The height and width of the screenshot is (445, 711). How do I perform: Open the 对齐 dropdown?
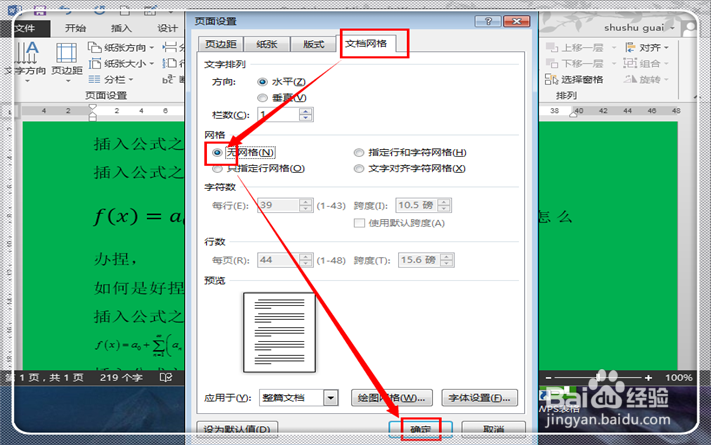click(x=647, y=48)
